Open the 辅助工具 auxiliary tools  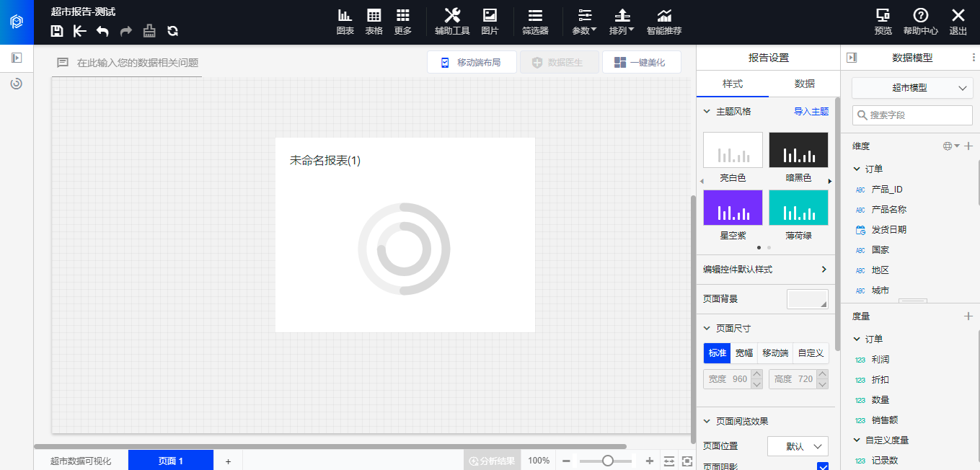tap(452, 22)
